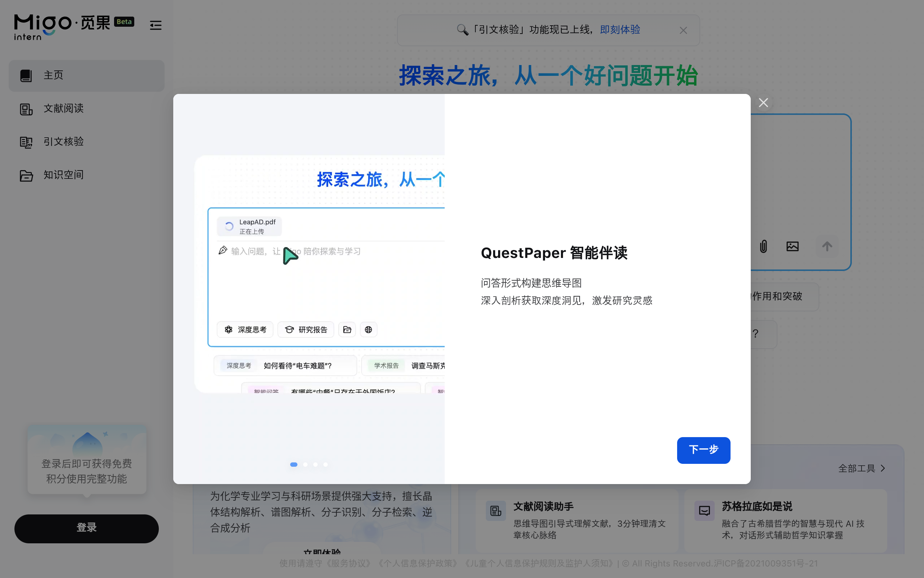Click the send arrow button
Image resolution: width=924 pixels, height=578 pixels.
point(827,246)
